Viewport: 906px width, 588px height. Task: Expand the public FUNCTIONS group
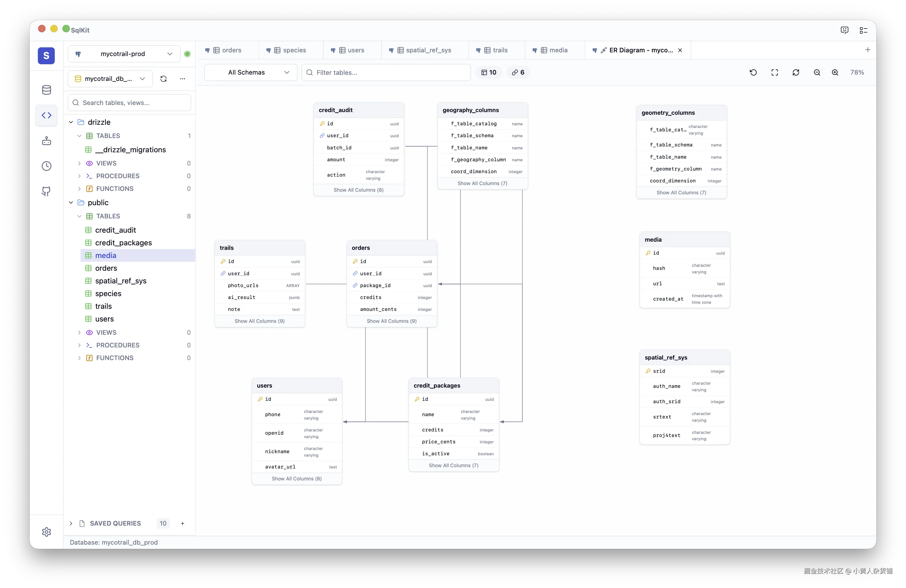79,358
